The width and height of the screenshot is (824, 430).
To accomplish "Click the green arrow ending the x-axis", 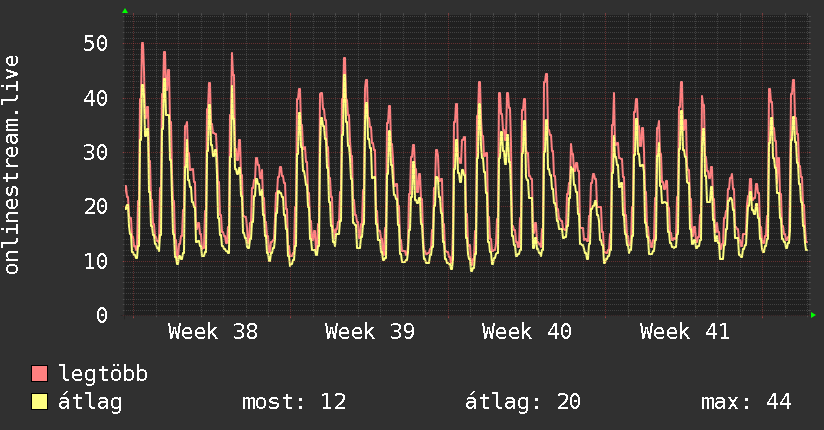I will tap(813, 315).
